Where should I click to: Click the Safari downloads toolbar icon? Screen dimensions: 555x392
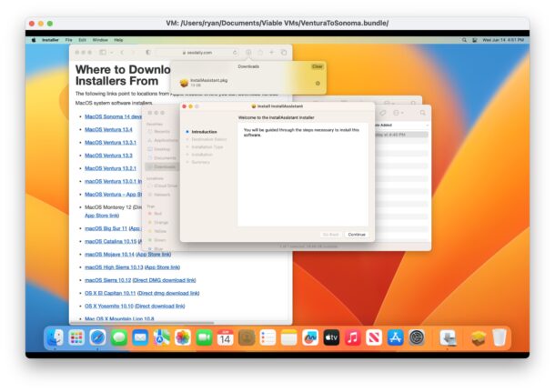point(248,53)
